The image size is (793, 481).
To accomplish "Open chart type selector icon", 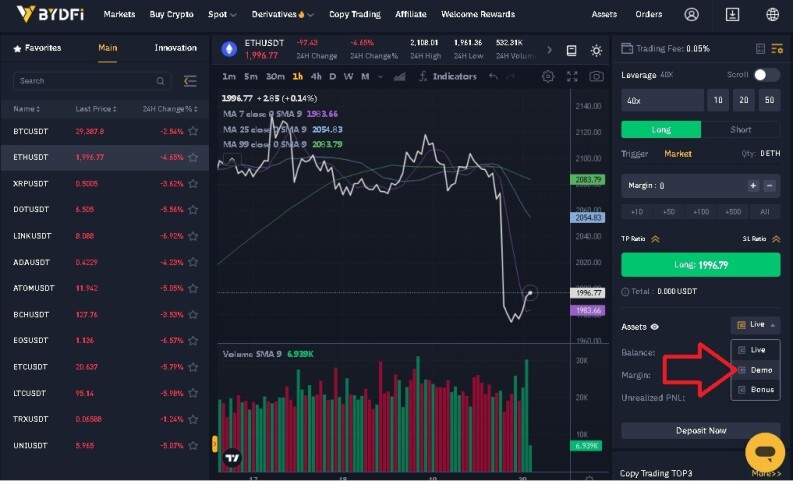I will tap(400, 76).
